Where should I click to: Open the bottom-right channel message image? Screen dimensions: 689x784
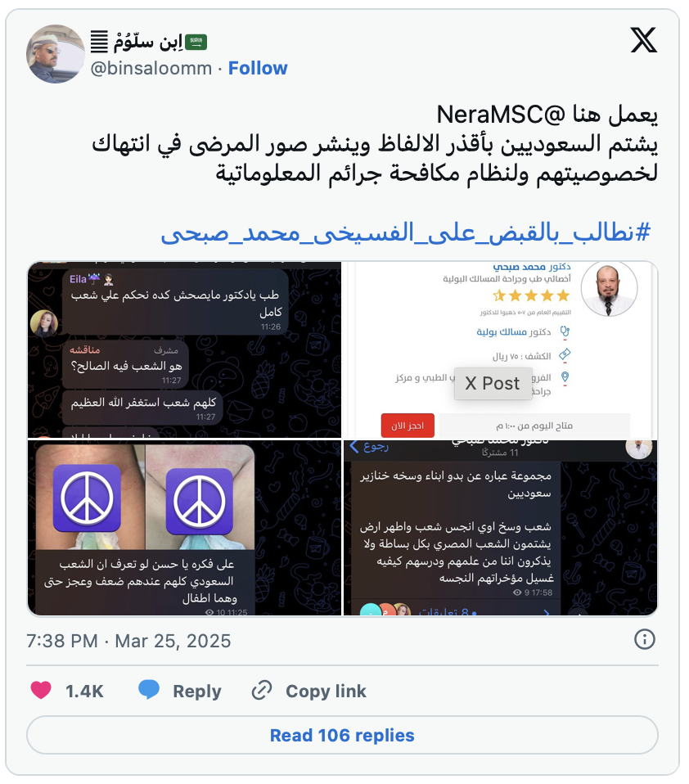(501, 528)
